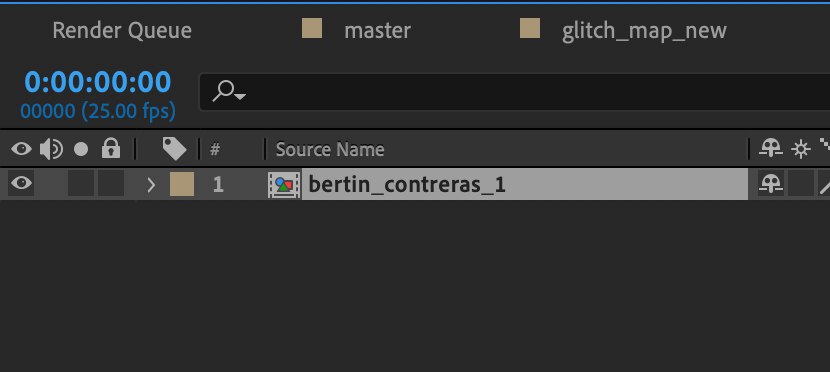Click the Label tag column header icon
The width and height of the screenshot is (830, 372).
pyautogui.click(x=174, y=149)
